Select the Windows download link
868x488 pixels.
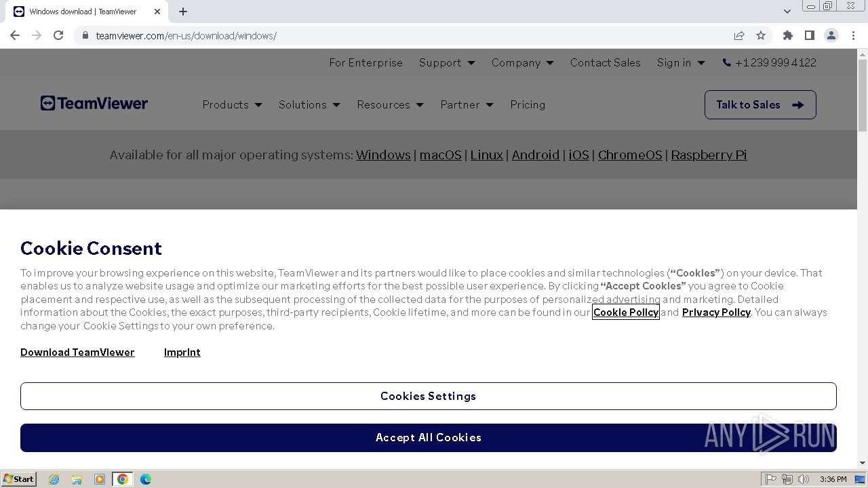[383, 155]
